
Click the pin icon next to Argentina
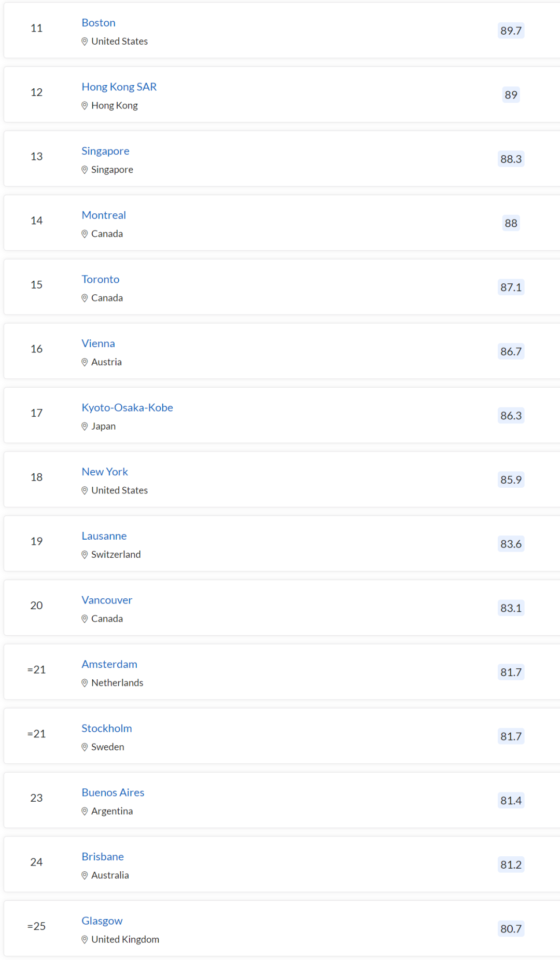pos(85,812)
